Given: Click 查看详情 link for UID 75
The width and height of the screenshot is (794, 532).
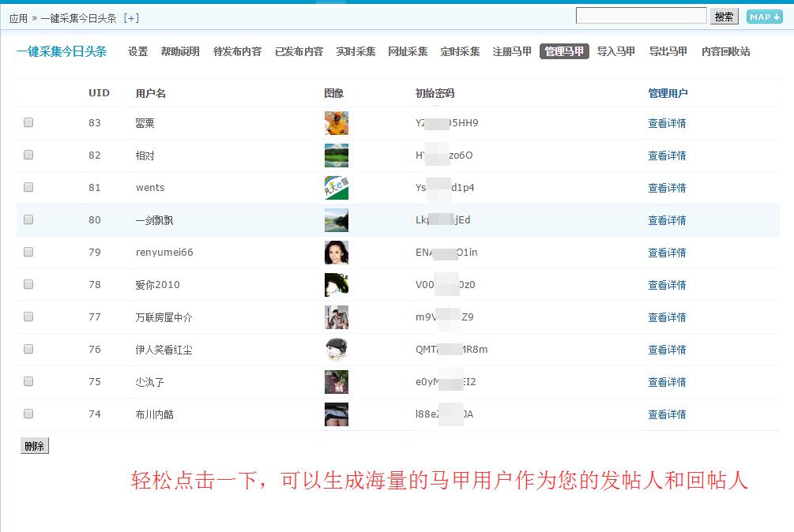Looking at the screenshot, I should 667,382.
